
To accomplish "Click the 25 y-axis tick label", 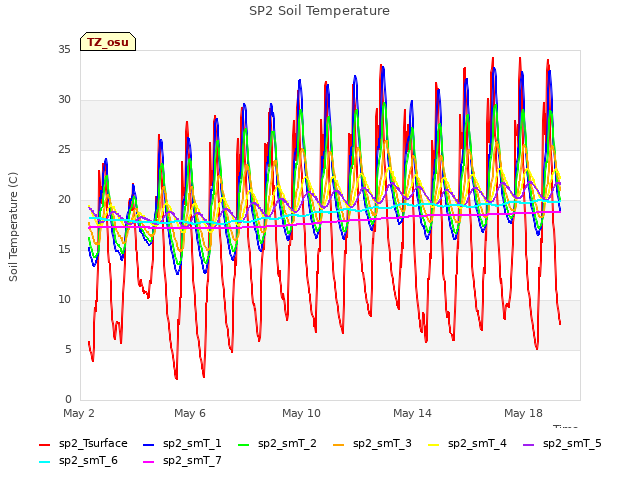I will click(64, 150).
